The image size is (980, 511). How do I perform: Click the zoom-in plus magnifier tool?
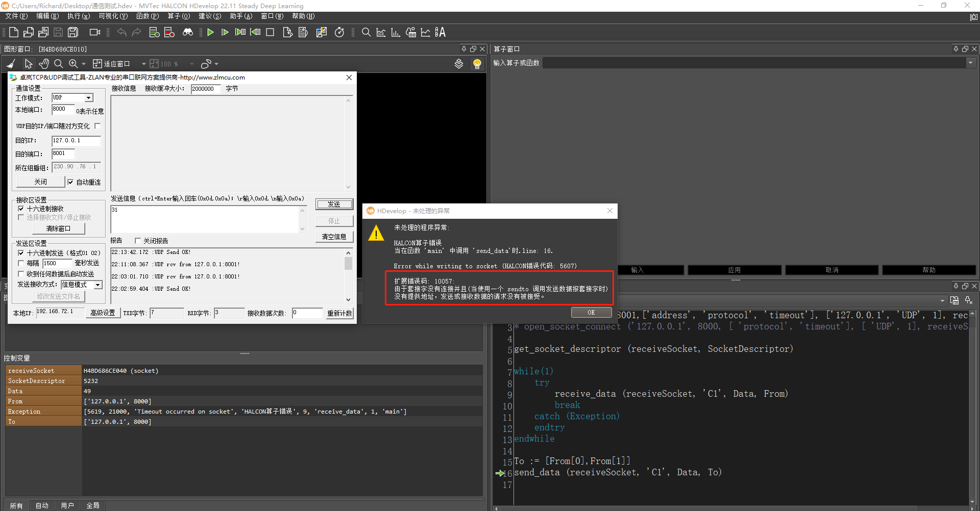[x=73, y=64]
